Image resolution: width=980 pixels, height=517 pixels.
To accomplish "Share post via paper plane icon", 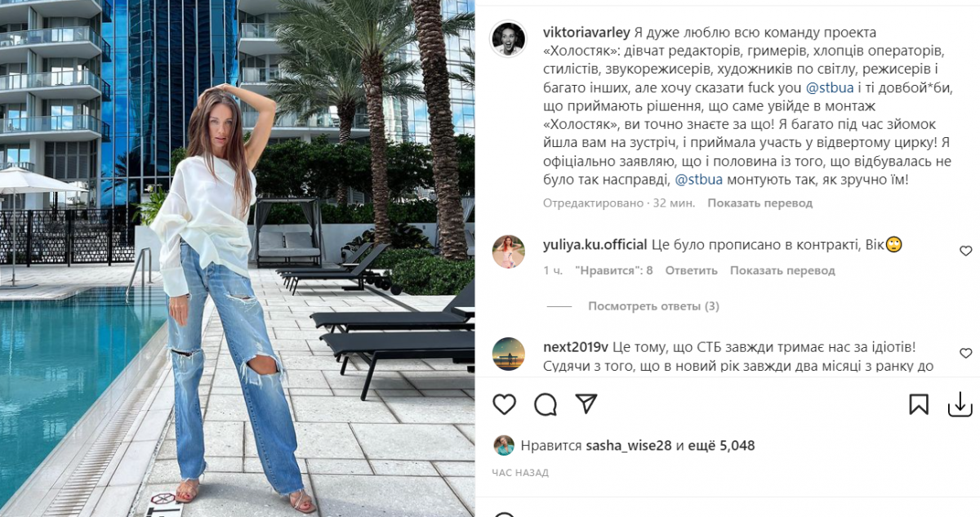I will coord(586,404).
